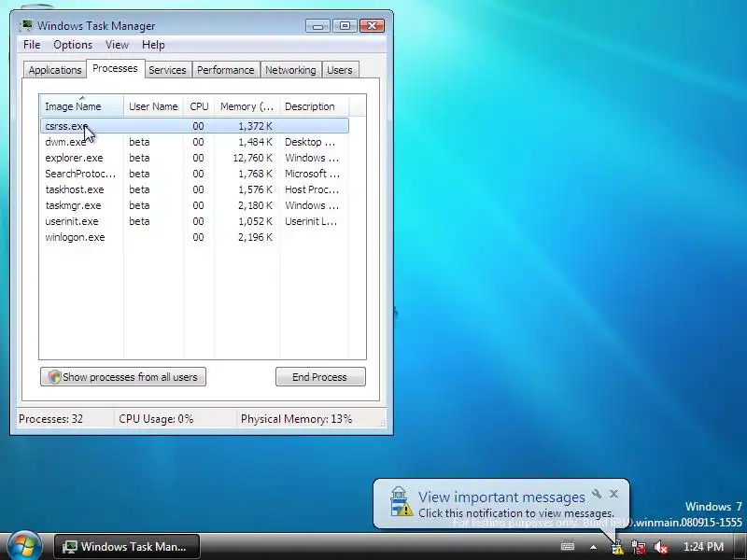Click CPU Usage: 0% status entry

(156, 419)
